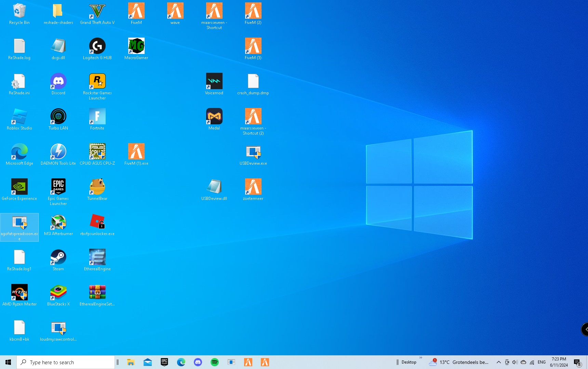588x369 pixels.
Task: Select the MSI Afterburner icon
Action: click(x=58, y=225)
